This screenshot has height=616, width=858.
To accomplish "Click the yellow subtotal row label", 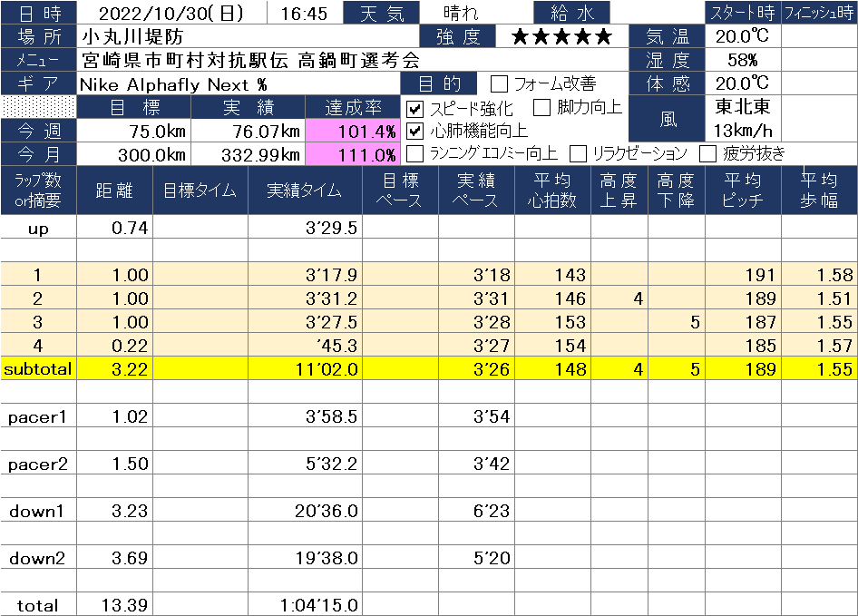I will tap(38, 369).
